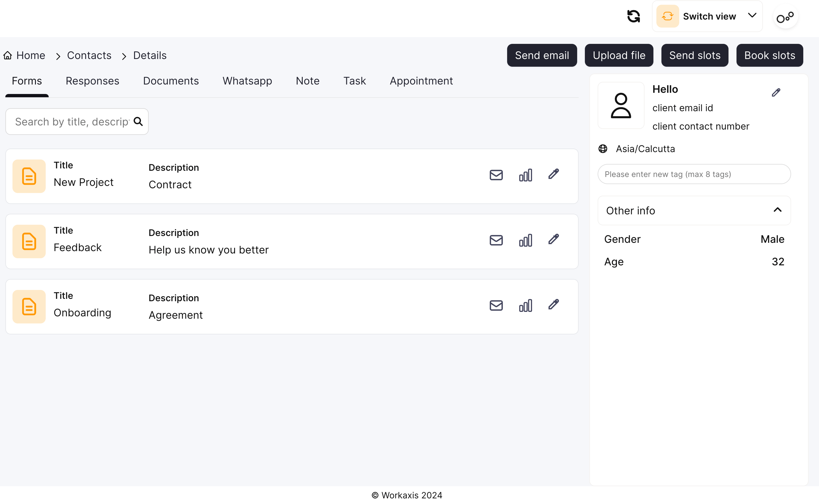819x504 pixels.
Task: Switch to the Responses tab
Action: click(x=92, y=81)
